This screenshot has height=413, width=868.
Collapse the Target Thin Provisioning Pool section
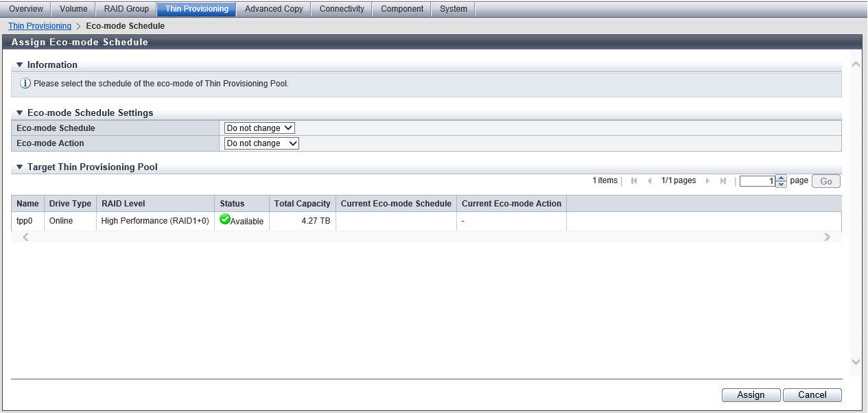[20, 167]
